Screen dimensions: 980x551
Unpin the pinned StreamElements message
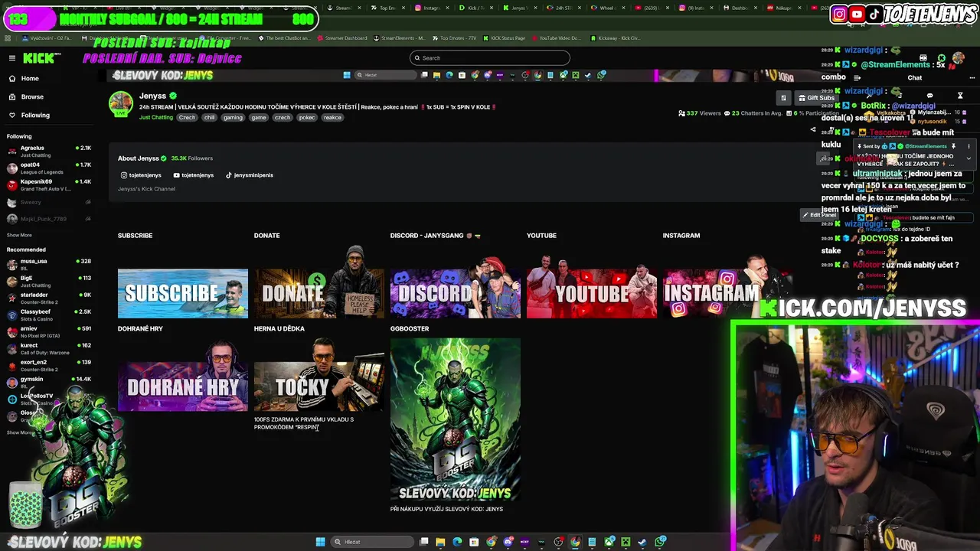pos(953,146)
